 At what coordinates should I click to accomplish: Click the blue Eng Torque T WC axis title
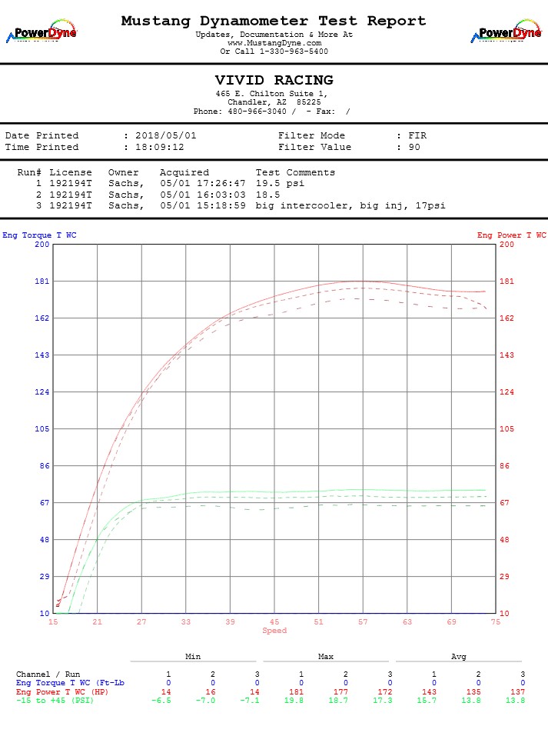coord(39,235)
